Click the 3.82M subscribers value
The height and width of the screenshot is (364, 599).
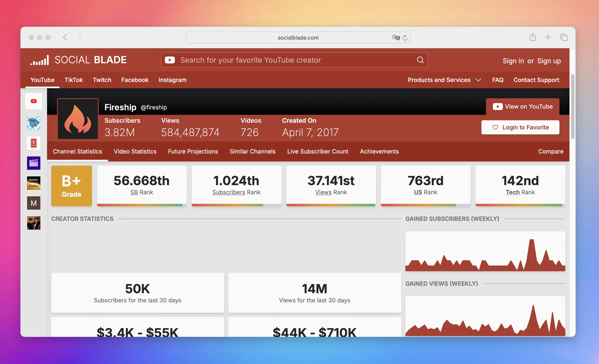tap(119, 133)
